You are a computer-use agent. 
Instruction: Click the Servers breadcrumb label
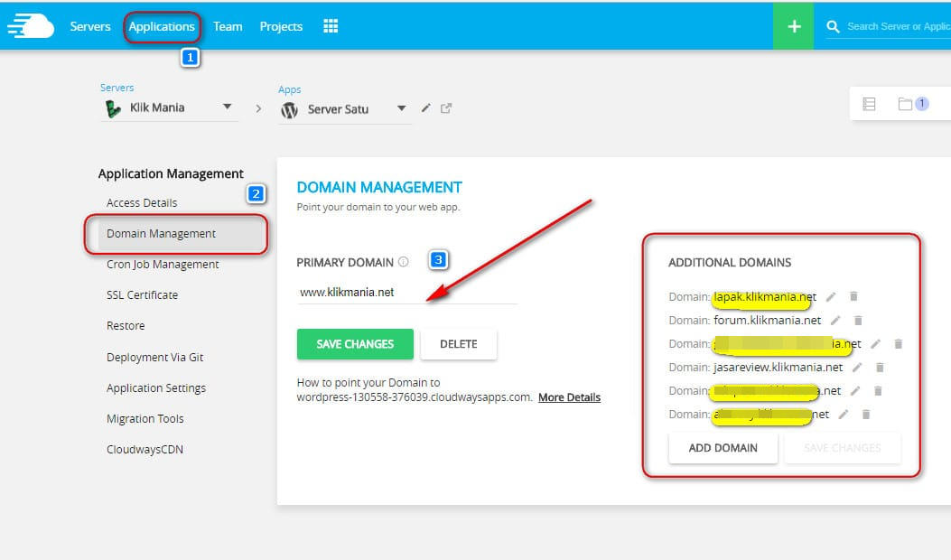tap(117, 88)
